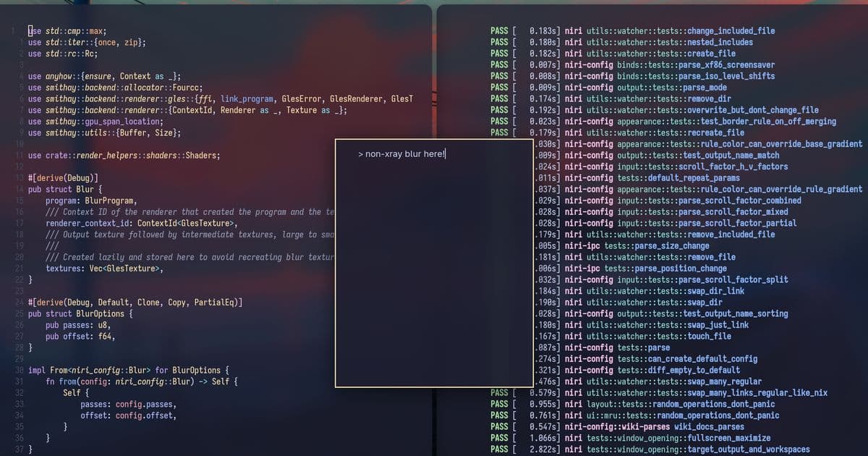Screen dimensions: 868x456
Task: Click terminal line 'utils::watcher::tests::nested_includes'
Action: (x=670, y=43)
